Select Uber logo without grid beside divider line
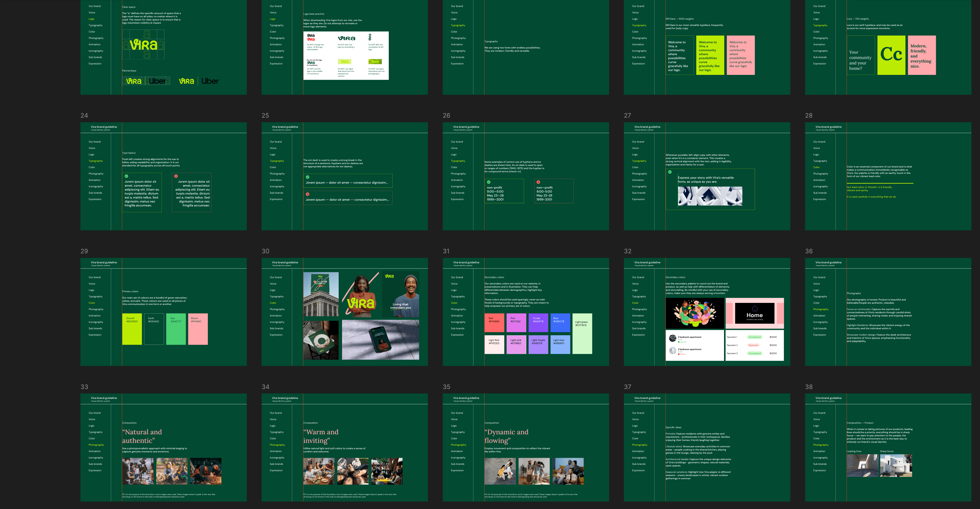This screenshot has width=980, height=509. [x=210, y=81]
